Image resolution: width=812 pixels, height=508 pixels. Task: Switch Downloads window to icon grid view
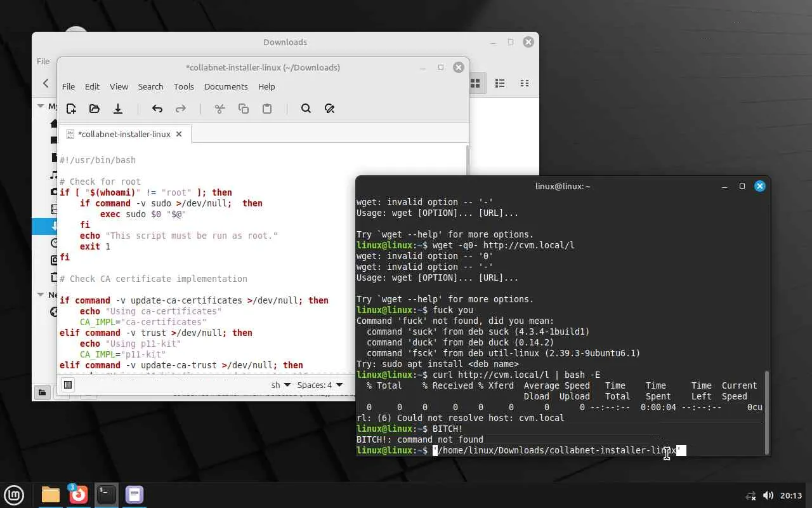[475, 83]
